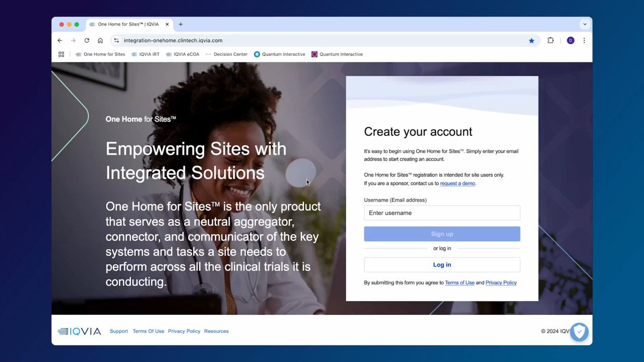
Task: Open the purple-icon Quantum Interactive bookmark
Action: tap(337, 54)
